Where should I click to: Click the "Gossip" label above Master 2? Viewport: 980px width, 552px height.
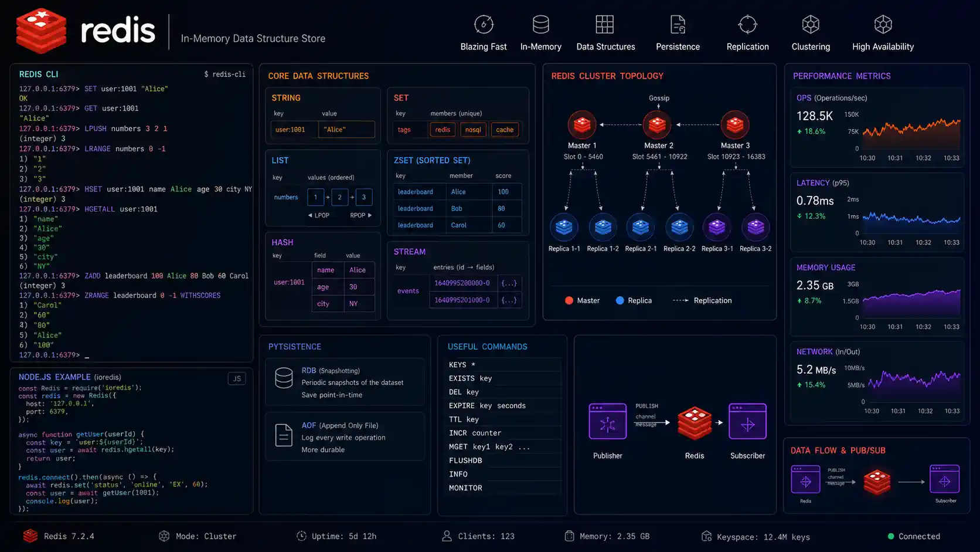click(659, 98)
